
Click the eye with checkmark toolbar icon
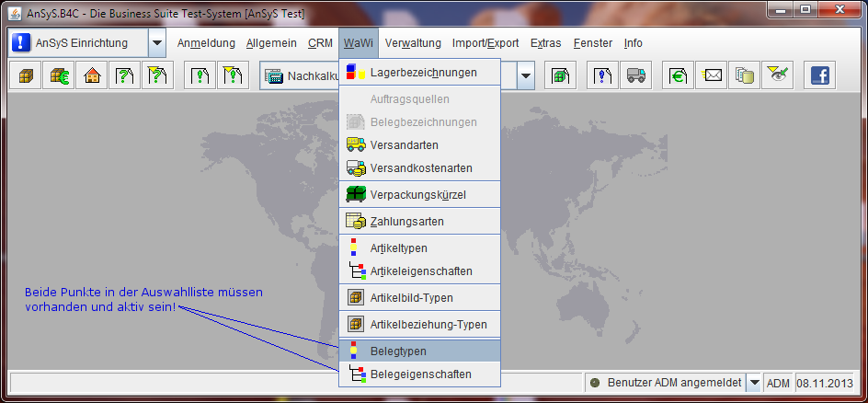point(777,76)
